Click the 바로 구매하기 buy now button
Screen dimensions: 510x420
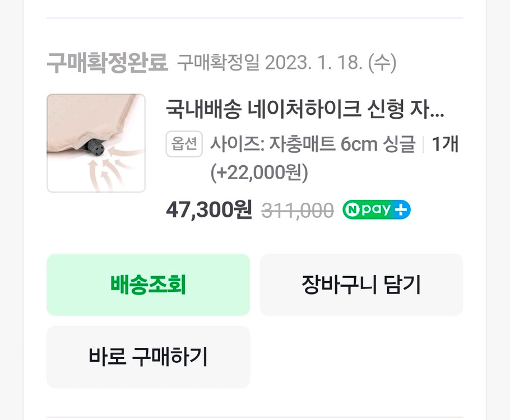click(148, 357)
